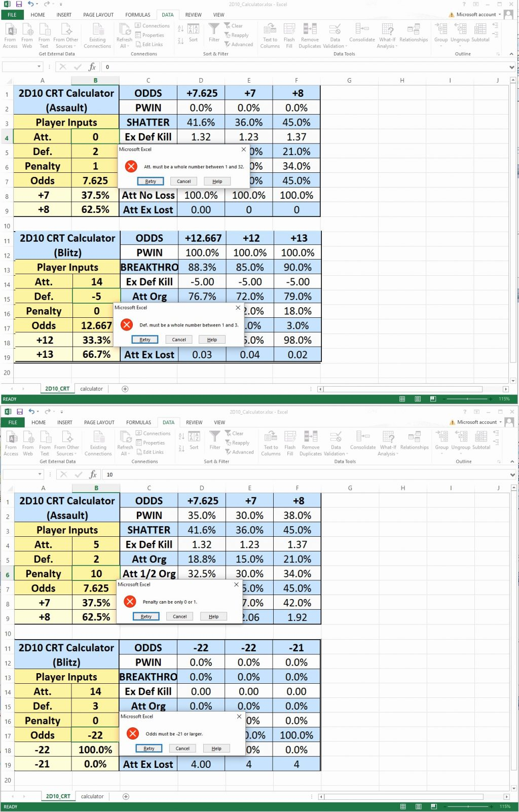Click Help in the 'Att. must be a whole number' dialog
Image resolution: width=519 pixels, height=812 pixels.
217,181
